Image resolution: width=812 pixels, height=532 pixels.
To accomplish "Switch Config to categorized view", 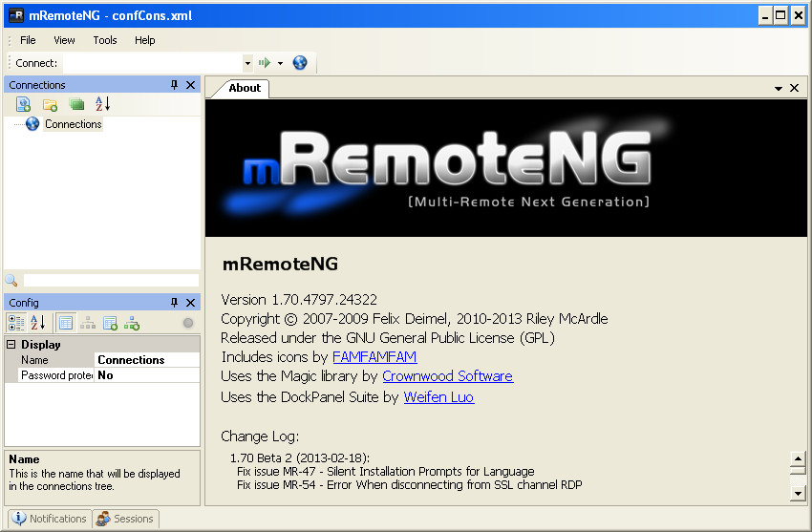I will (x=16, y=323).
